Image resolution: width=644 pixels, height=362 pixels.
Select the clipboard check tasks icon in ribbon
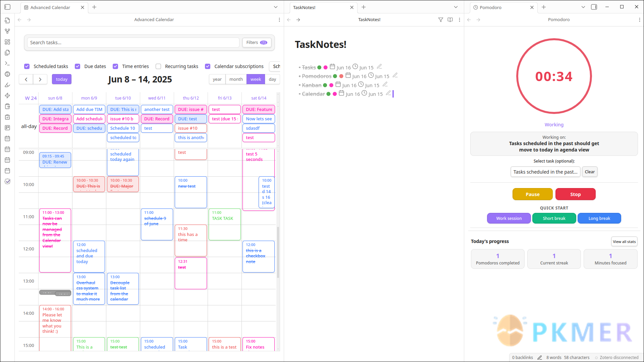[7, 117]
